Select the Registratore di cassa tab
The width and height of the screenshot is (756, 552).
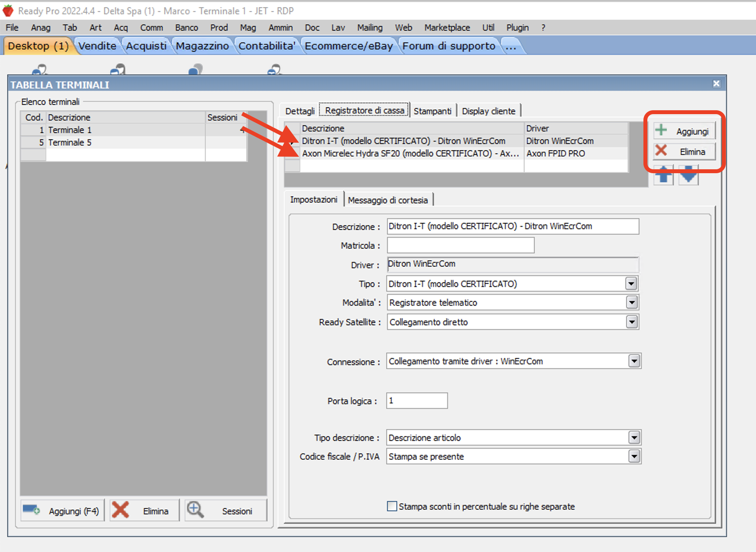[x=364, y=110]
